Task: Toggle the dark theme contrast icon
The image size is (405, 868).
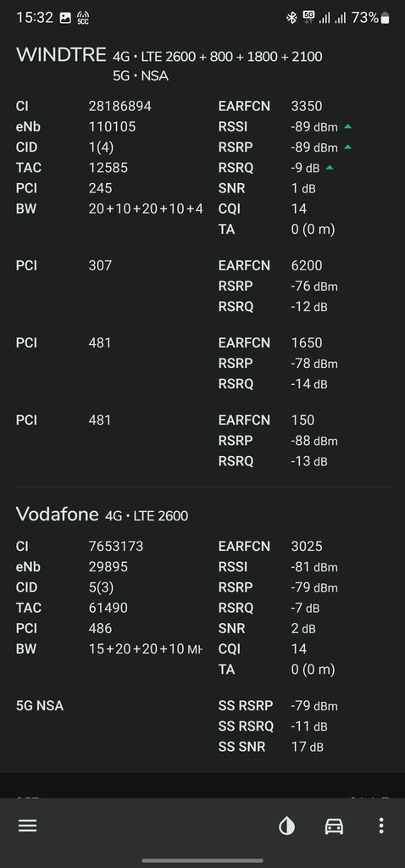Action: [x=286, y=826]
